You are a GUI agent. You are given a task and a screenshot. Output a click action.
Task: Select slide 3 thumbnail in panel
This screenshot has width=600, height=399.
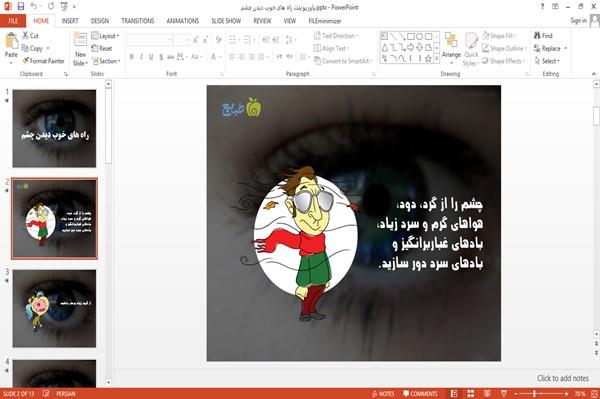pyautogui.click(x=54, y=308)
